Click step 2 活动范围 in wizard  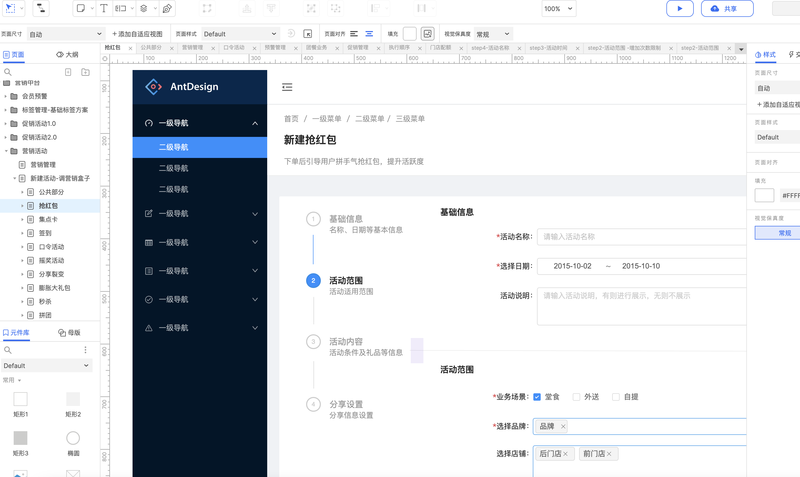340,285
